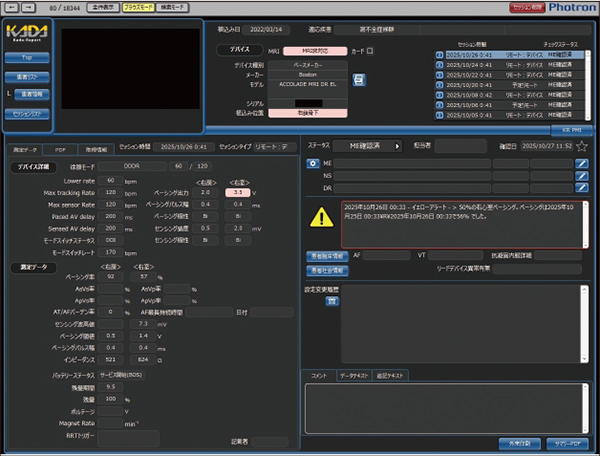This screenshot has width=600, height=456.
Task: Open the データテキスト tab
Action: (353, 374)
